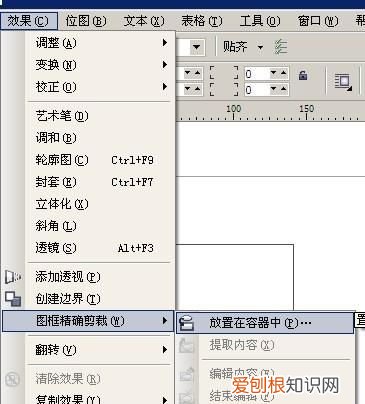Open the 效果(C) menu
The width and height of the screenshot is (365, 404).
[29, 21]
